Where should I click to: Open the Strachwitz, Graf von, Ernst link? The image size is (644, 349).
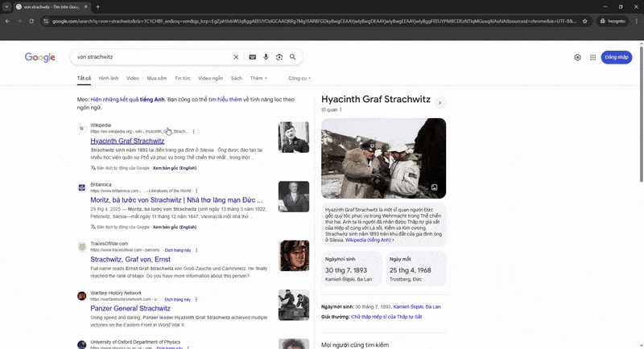point(130,259)
